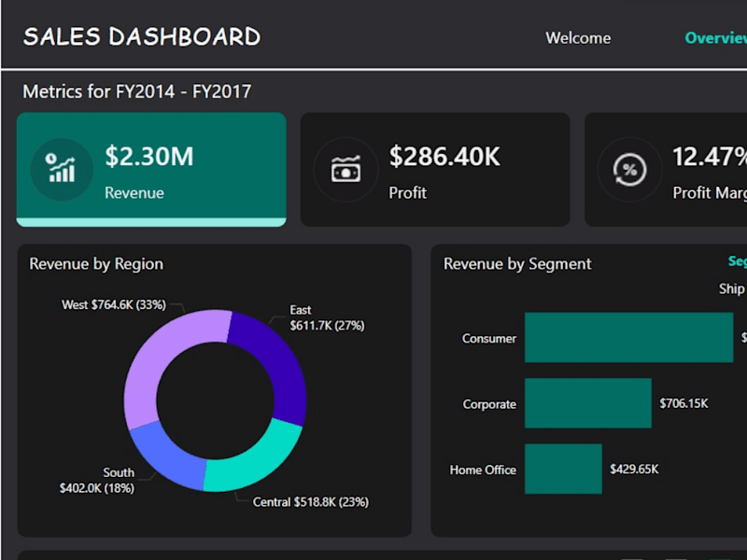Open the Welcome tab
The image size is (747, 560).
tap(578, 38)
